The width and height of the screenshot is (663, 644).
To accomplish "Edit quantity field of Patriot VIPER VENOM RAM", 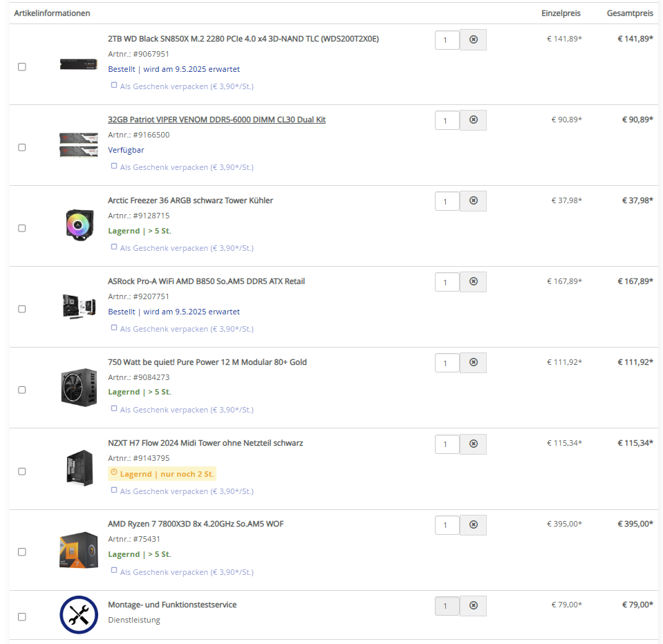I will point(447,121).
